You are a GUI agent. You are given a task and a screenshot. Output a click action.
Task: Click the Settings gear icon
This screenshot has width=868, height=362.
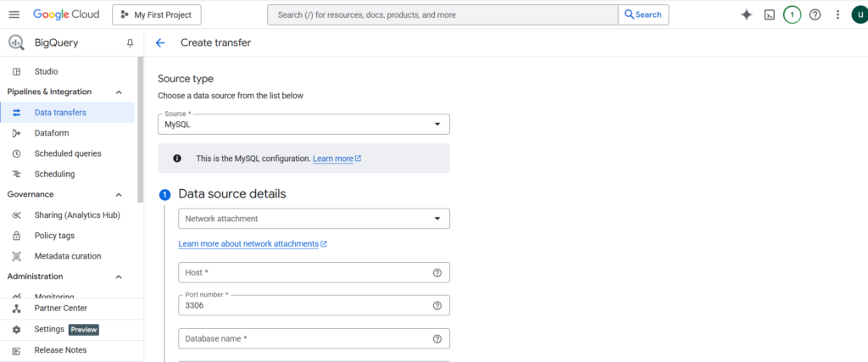coord(17,329)
